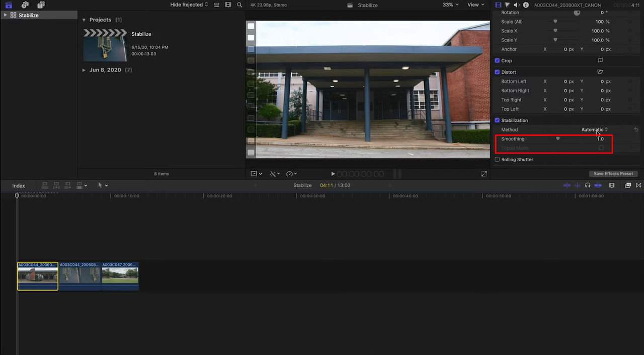Adjust the Scale (All) slider handle
The height and width of the screenshot is (355, 644).
tap(555, 22)
